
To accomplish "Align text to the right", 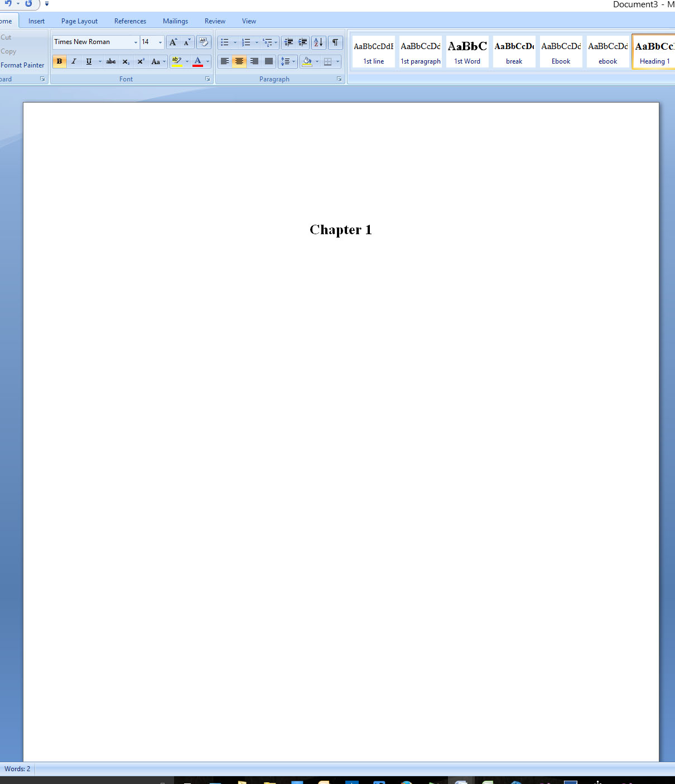I will [254, 61].
